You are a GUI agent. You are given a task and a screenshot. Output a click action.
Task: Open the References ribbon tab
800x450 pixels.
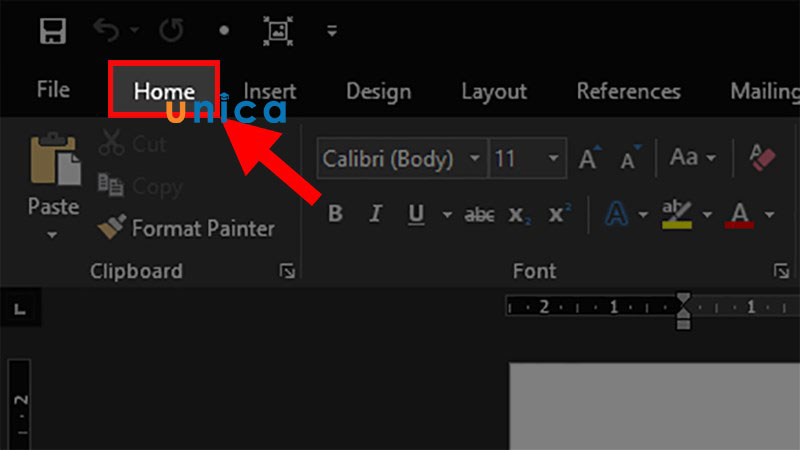coord(628,91)
